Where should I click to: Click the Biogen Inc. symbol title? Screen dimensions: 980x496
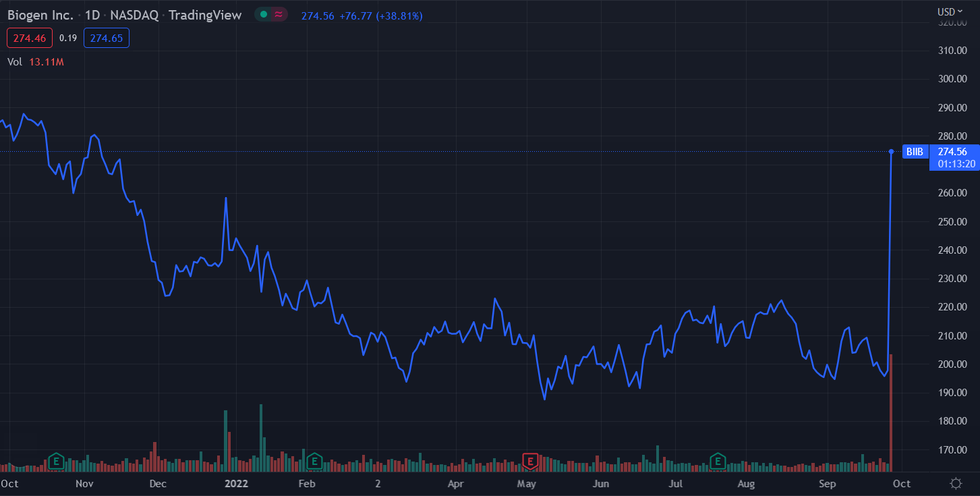[x=40, y=15]
